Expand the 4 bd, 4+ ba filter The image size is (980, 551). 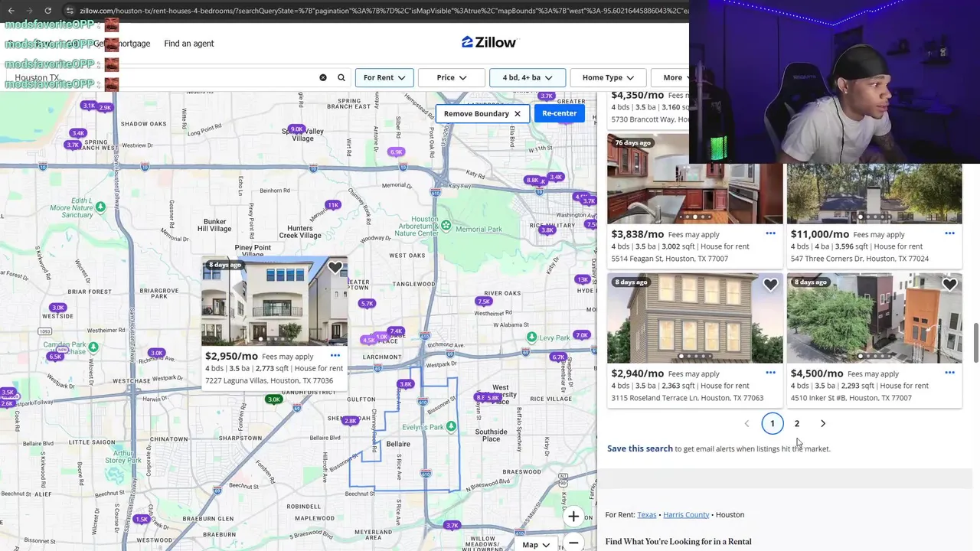coord(528,77)
